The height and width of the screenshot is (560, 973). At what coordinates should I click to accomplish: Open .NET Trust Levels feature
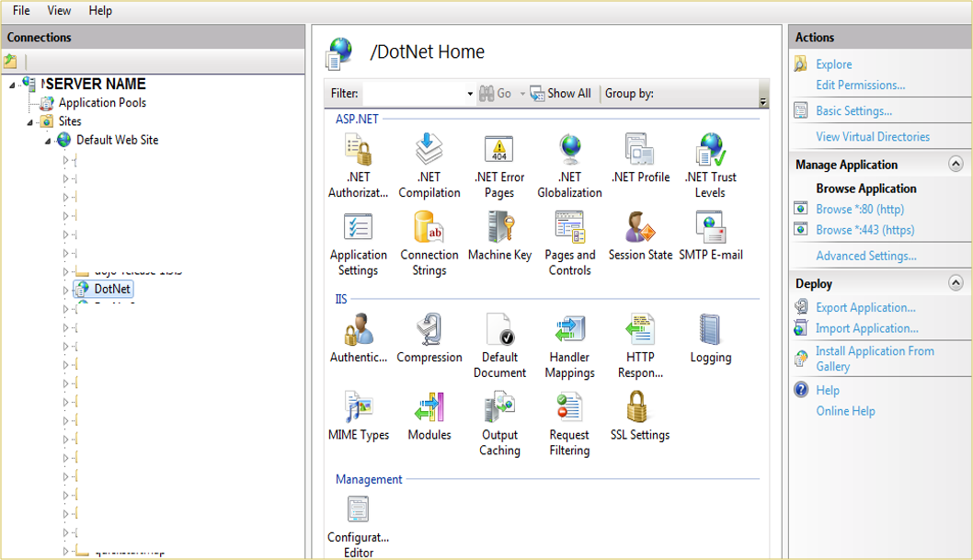(x=711, y=166)
